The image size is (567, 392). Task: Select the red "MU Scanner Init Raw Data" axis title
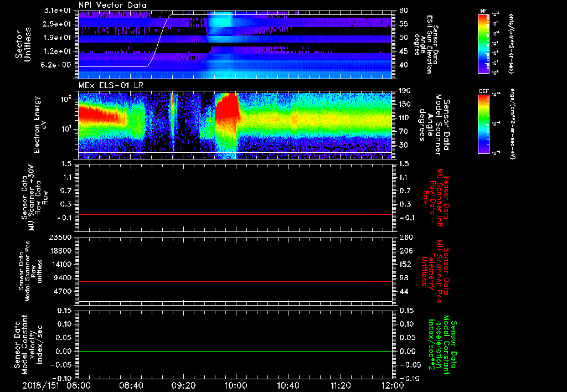tap(437, 198)
